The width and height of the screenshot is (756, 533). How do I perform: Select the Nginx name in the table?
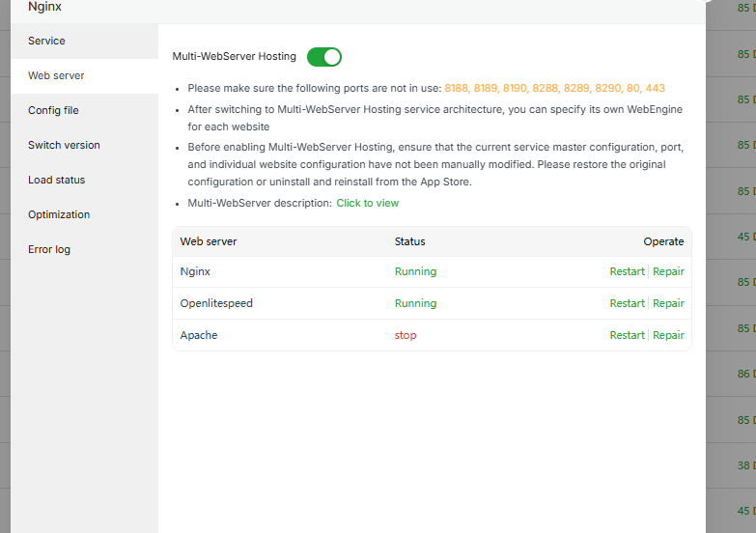tap(196, 271)
